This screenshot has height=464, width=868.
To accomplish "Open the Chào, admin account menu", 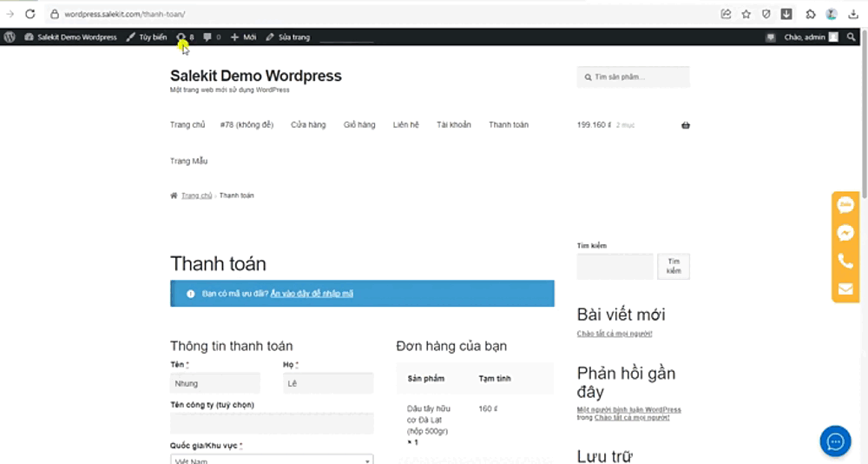I will [811, 37].
